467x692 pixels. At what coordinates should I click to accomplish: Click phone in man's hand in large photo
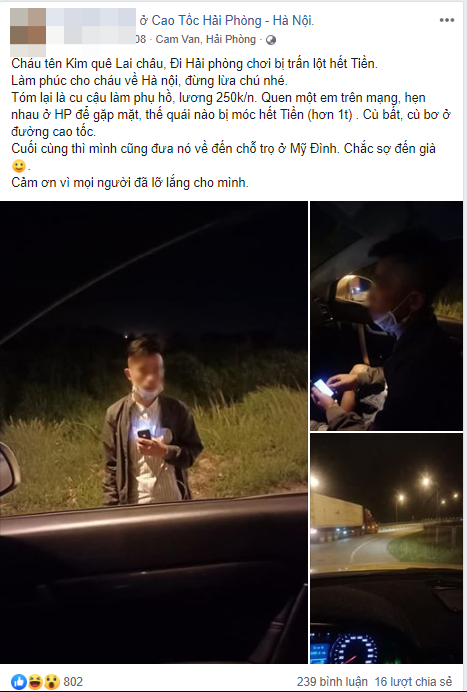[144, 434]
